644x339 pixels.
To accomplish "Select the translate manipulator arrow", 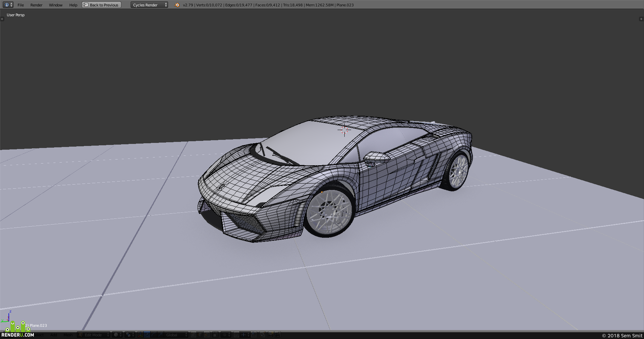I will coord(147,335).
